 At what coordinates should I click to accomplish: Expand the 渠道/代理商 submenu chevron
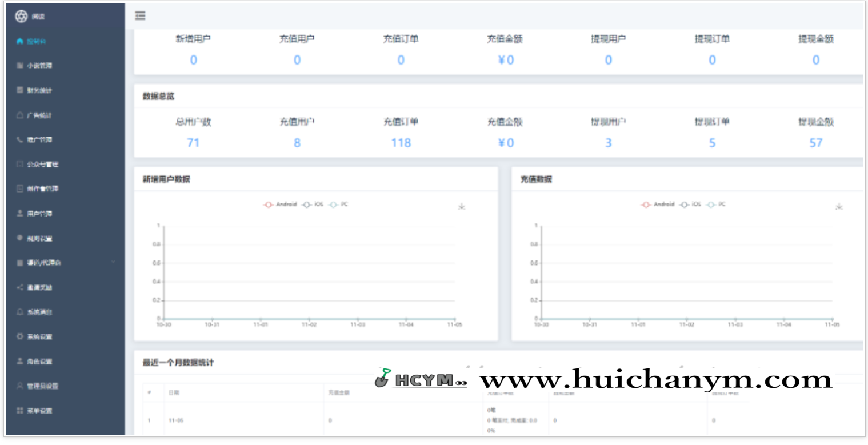pyautogui.click(x=113, y=263)
